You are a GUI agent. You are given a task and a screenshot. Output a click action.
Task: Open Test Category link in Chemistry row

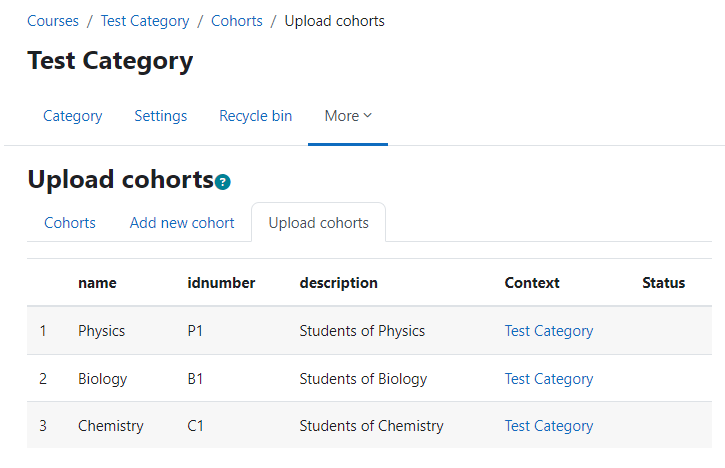(549, 425)
